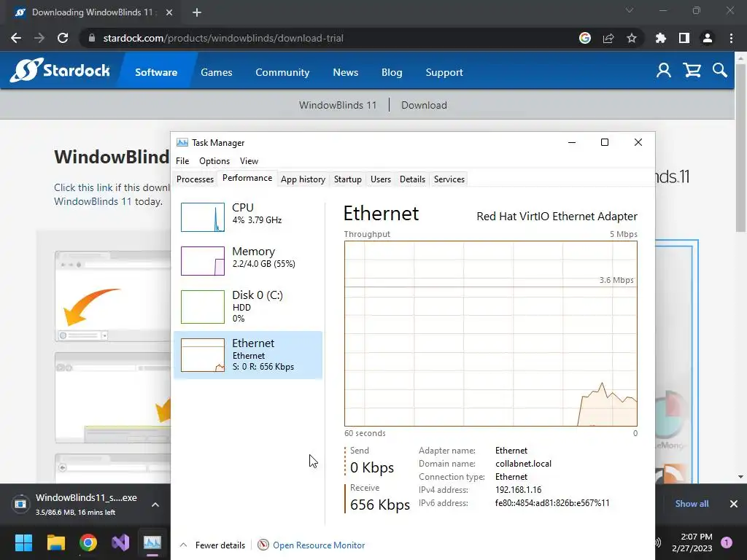Close the Chrome downloads bar
Viewport: 747px width, 560px height.
pos(734,504)
